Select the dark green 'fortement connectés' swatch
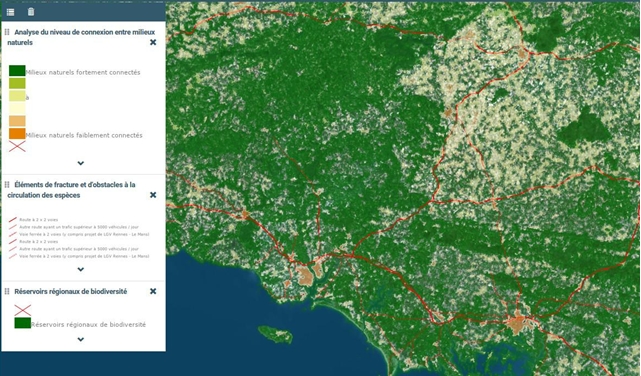Viewport: 641px width, 376px height. [17, 71]
